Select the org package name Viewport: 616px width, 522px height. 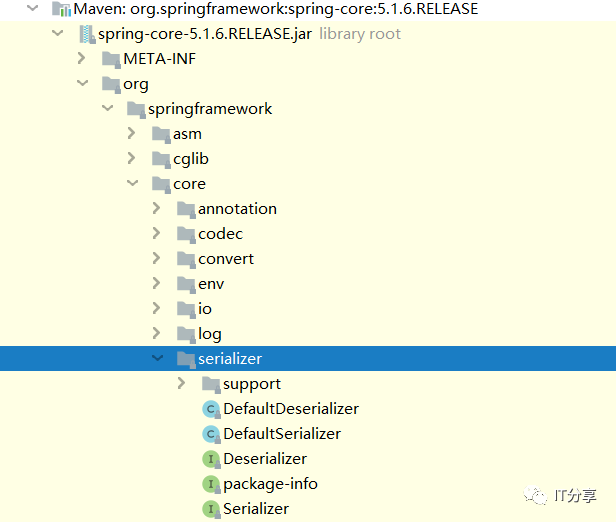[136, 85]
